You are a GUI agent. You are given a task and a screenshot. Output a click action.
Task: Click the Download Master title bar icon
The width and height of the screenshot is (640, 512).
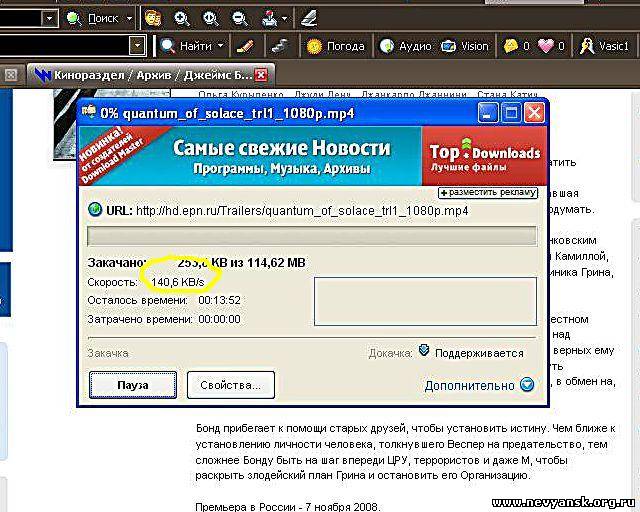[89, 111]
